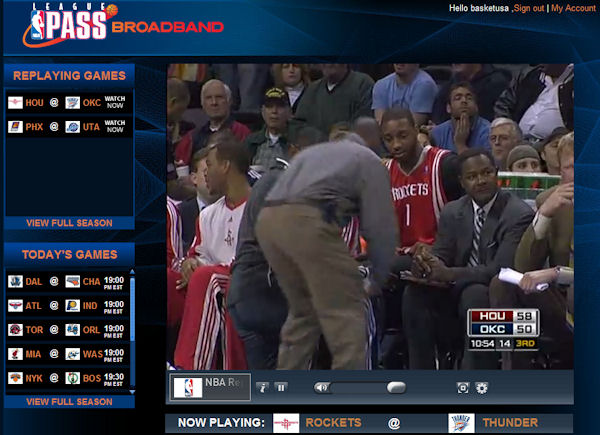This screenshot has height=435, width=600.
Task: Click the THUNDER text in Now Playing bar
Action: click(510, 423)
